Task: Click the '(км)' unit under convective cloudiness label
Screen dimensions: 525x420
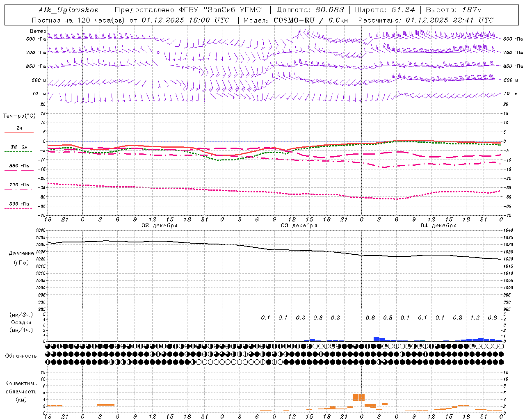Action: click(21, 399)
